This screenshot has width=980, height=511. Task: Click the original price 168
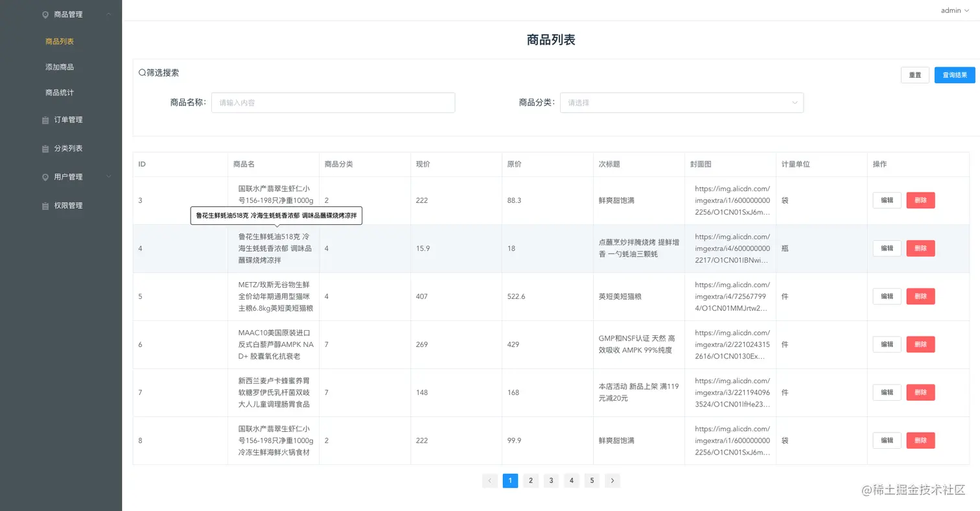(x=513, y=392)
